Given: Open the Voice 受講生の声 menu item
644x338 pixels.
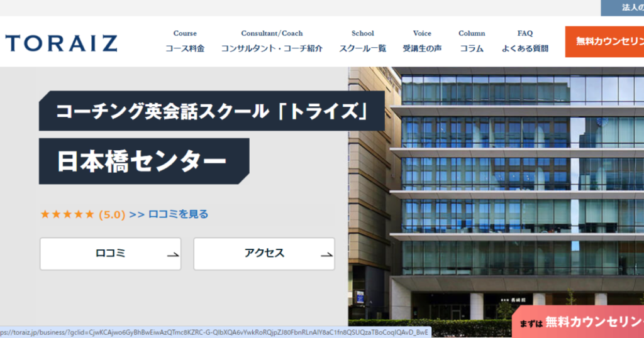Looking at the screenshot, I should coord(422,41).
